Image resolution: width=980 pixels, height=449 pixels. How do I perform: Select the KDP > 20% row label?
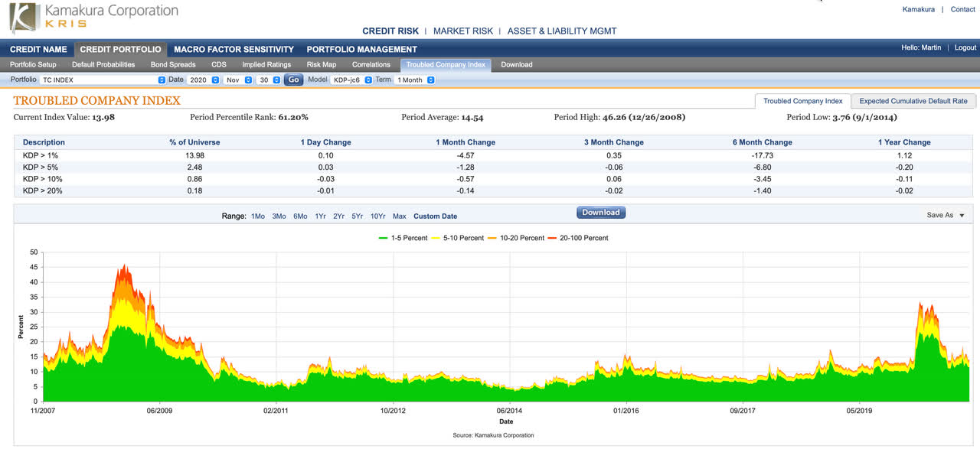click(41, 190)
